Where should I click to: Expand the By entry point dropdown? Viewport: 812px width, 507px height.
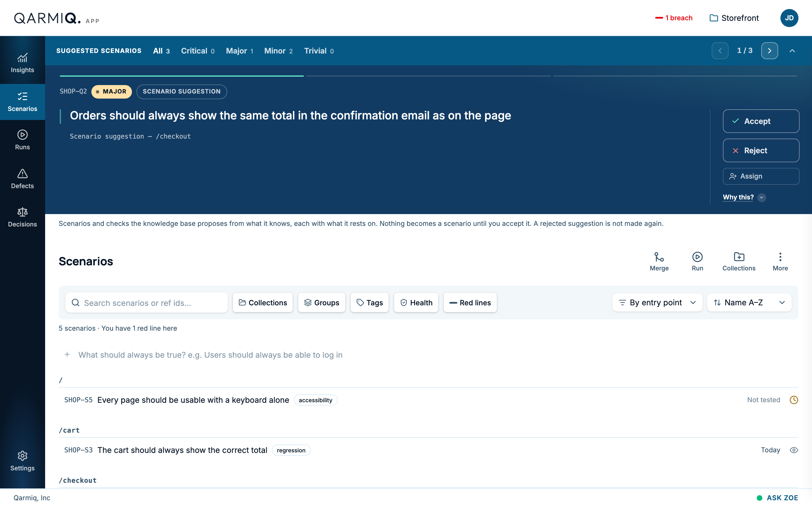pos(657,303)
